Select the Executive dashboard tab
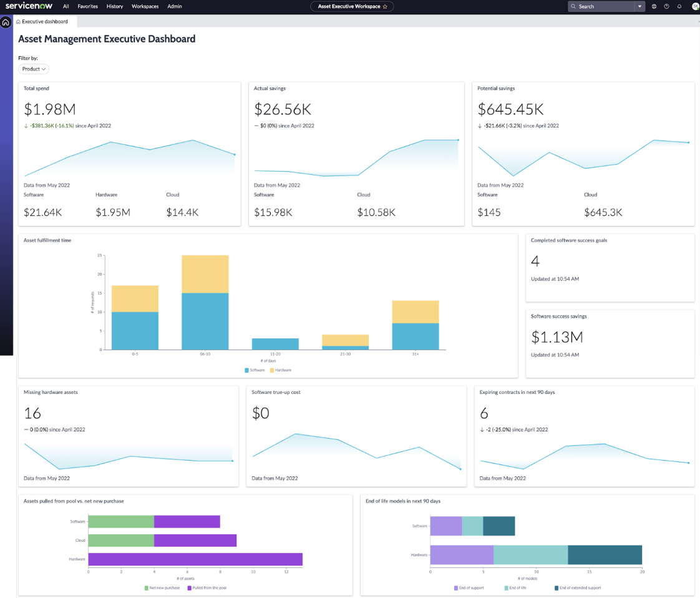 [45, 21]
